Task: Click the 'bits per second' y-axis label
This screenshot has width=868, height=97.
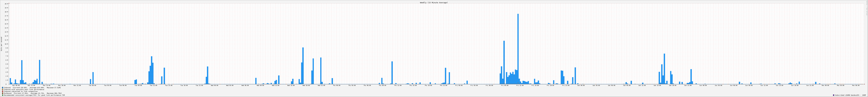Action: (1, 44)
